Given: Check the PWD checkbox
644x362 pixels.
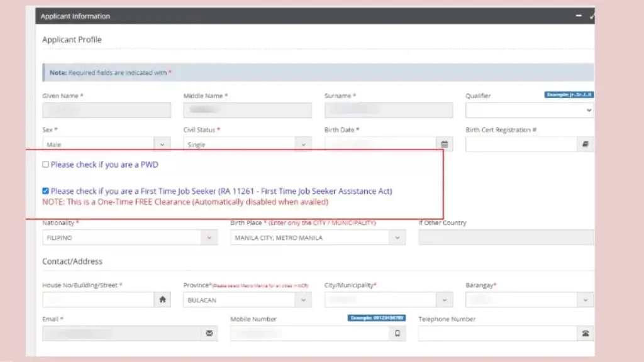Looking at the screenshot, I should 45,164.
